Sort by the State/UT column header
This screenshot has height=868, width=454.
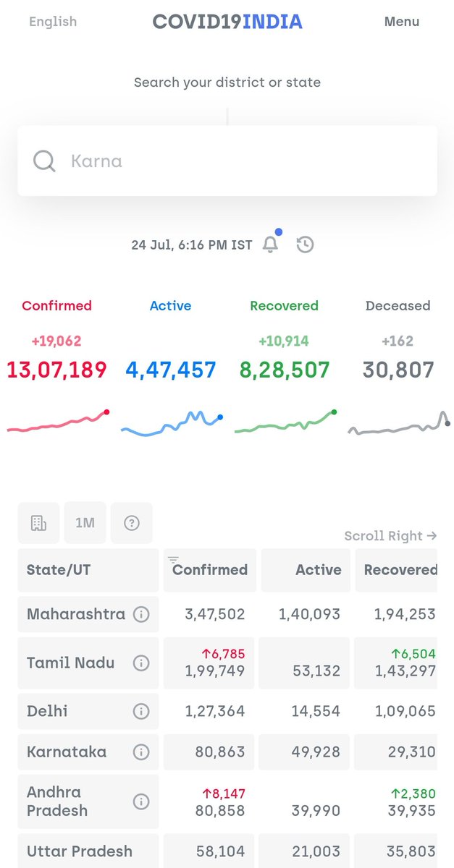[x=88, y=570]
